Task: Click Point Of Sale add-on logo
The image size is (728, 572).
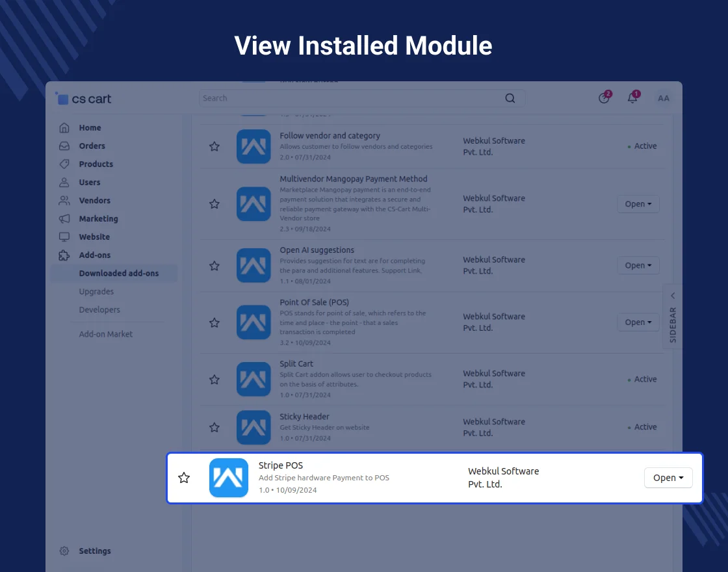Action: click(x=253, y=322)
